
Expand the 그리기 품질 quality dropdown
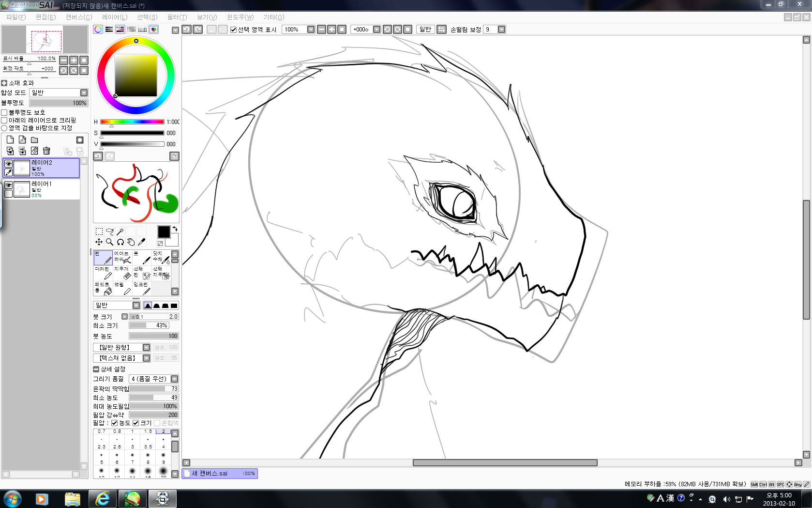175,379
